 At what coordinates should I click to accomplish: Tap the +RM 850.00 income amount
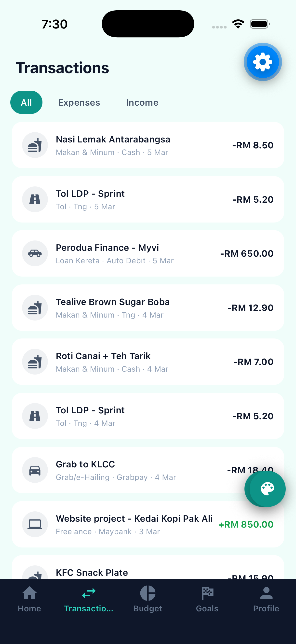(x=246, y=524)
